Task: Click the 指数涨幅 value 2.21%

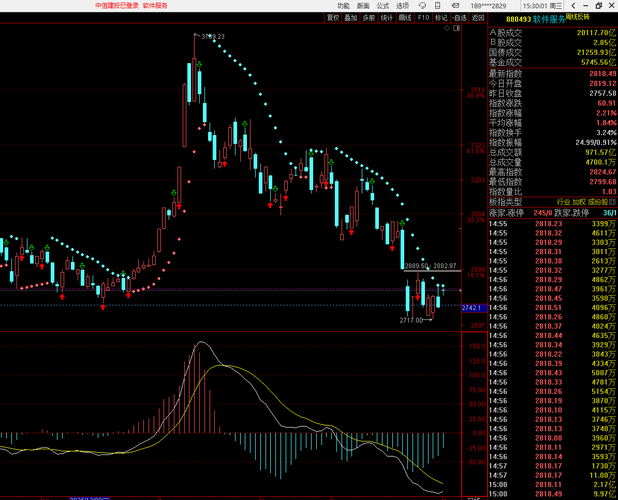Action: (x=606, y=113)
